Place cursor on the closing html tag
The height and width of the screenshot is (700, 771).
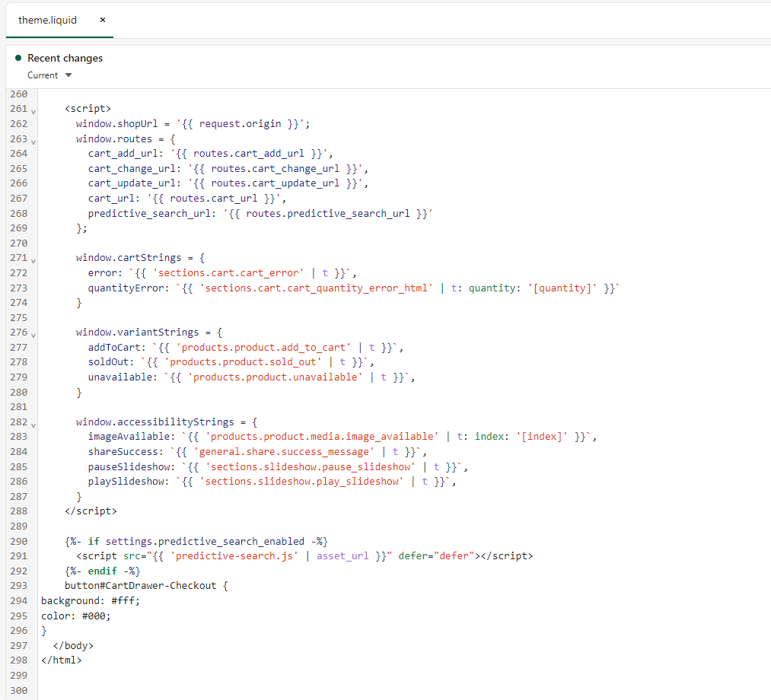coord(61,660)
